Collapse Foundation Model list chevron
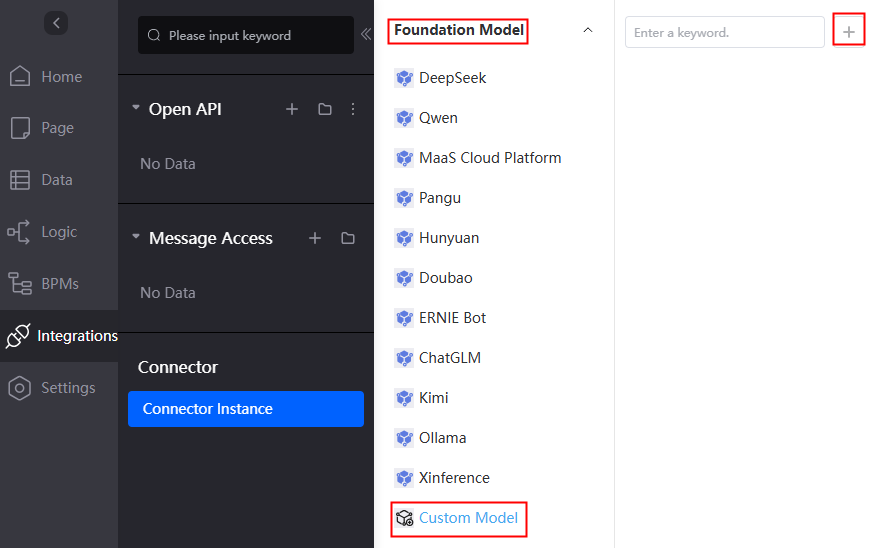Viewport: 870px width, 548px height. pos(588,30)
